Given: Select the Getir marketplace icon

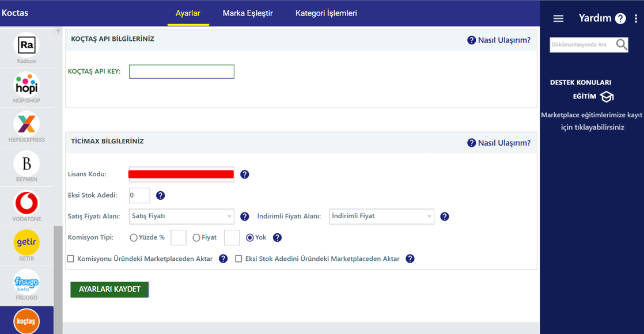Looking at the screenshot, I should [x=26, y=242].
